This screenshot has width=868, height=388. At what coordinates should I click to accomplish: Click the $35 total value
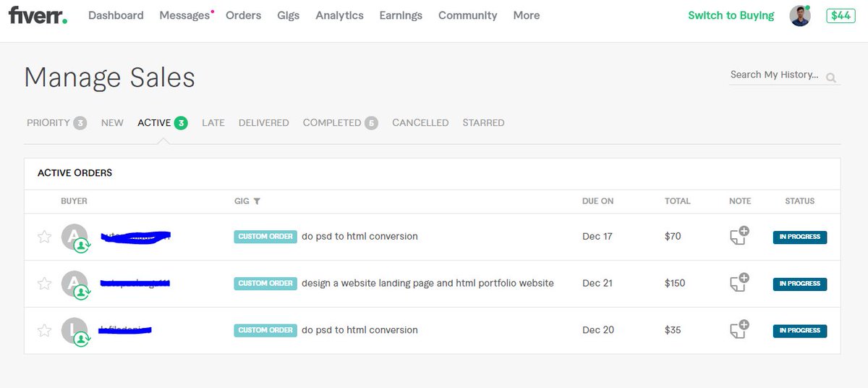673,330
